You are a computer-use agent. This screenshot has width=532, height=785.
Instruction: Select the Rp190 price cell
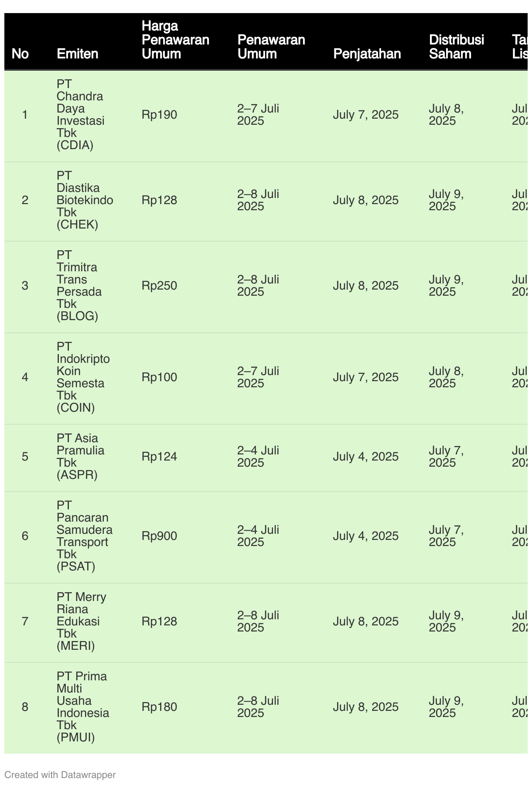point(160,115)
